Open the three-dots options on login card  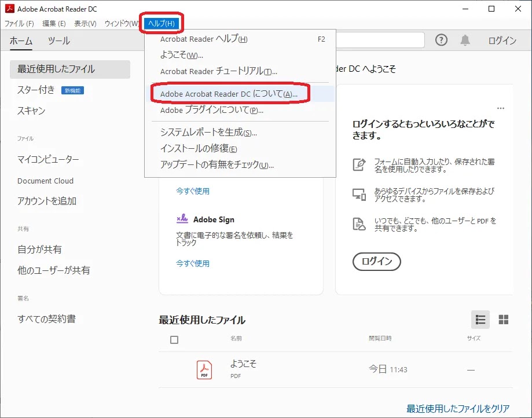[x=500, y=108]
